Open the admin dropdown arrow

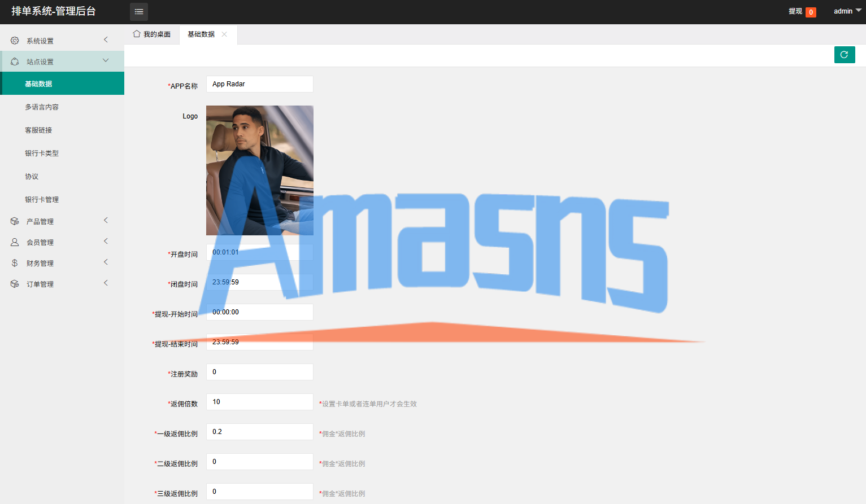[x=859, y=10]
